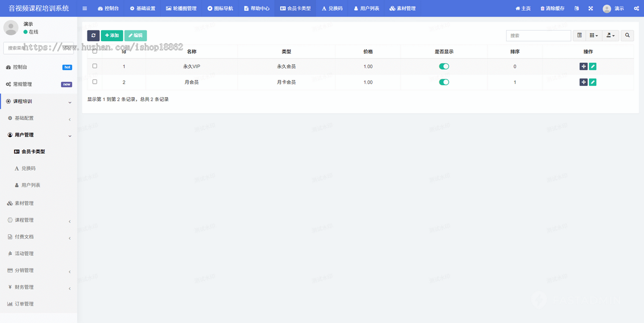The width and height of the screenshot is (644, 323).
Task: Toggle the display switch for 月会员
Action: (444, 82)
